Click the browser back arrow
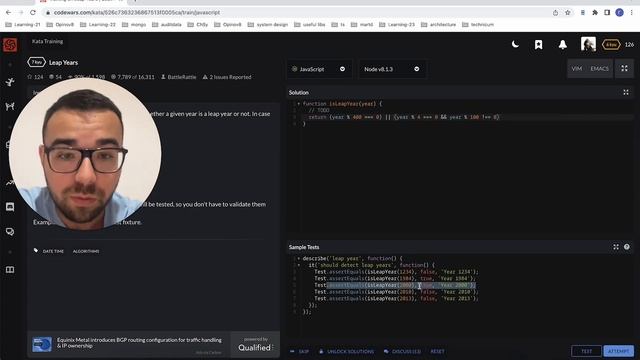The image size is (640, 360). [x=8, y=13]
